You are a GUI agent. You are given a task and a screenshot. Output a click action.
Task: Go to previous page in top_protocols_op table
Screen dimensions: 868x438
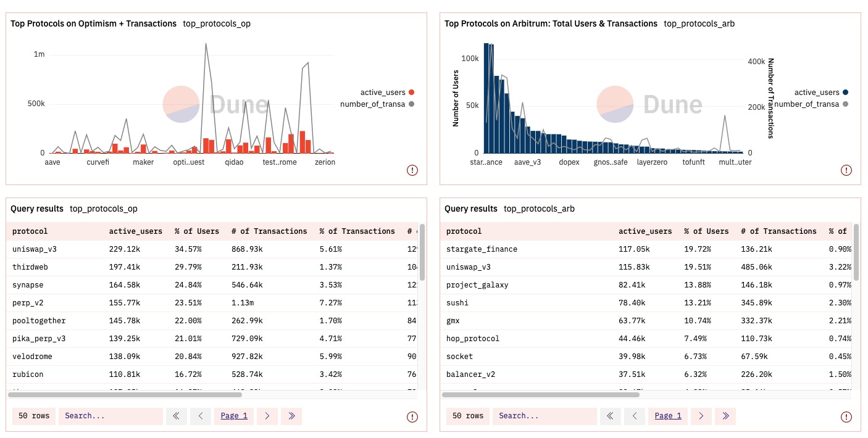(201, 416)
